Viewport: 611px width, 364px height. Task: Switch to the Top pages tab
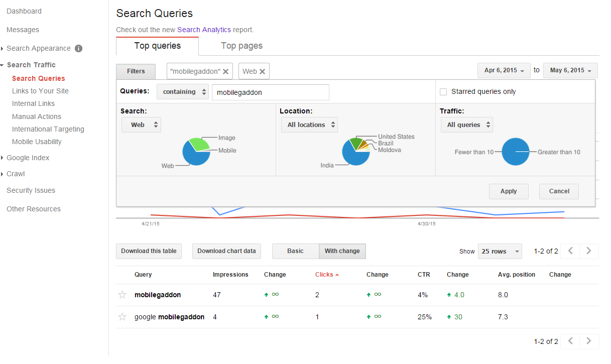click(x=241, y=46)
